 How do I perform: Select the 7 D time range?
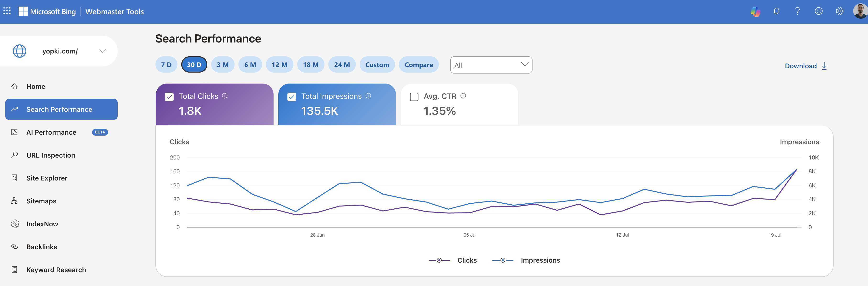(x=166, y=65)
